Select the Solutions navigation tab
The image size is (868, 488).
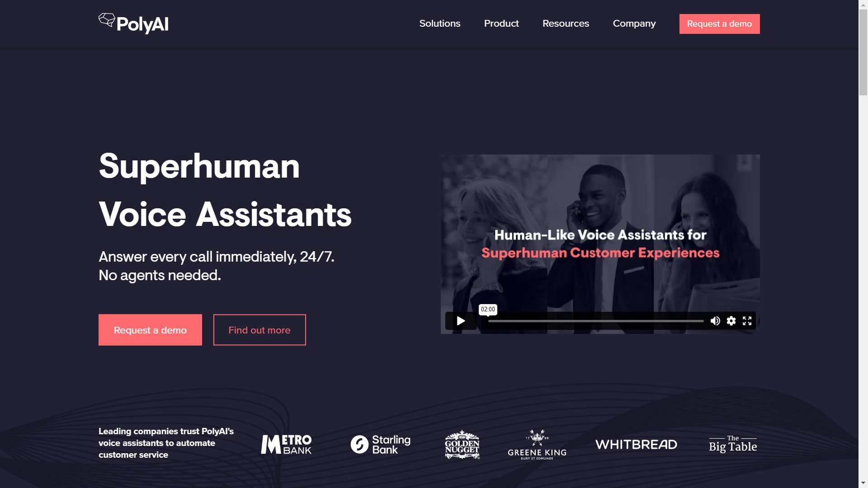(439, 23)
